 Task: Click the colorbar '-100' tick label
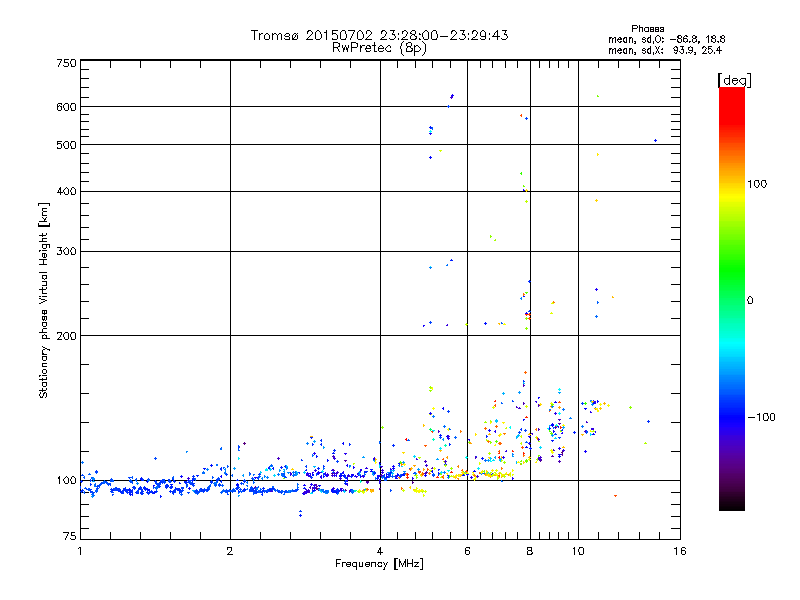pos(761,417)
